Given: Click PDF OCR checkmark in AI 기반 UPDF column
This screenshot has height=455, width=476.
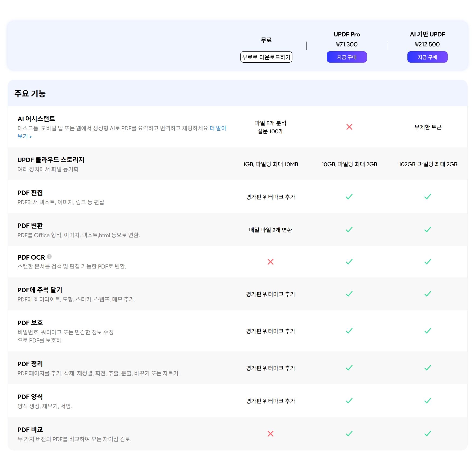Looking at the screenshot, I should pyautogui.click(x=428, y=262).
